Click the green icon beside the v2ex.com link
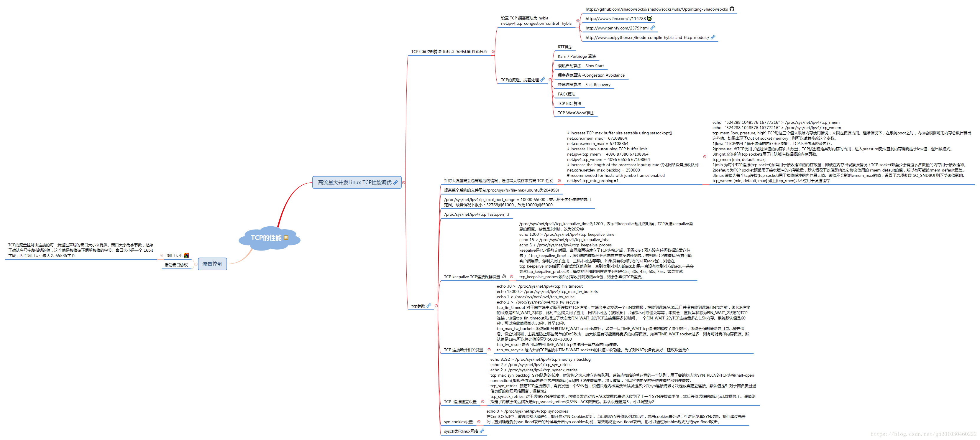 [x=650, y=18]
